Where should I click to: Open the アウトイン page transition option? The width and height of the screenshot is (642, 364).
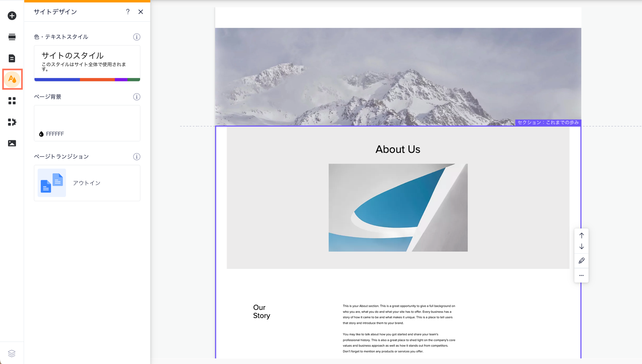(x=87, y=183)
